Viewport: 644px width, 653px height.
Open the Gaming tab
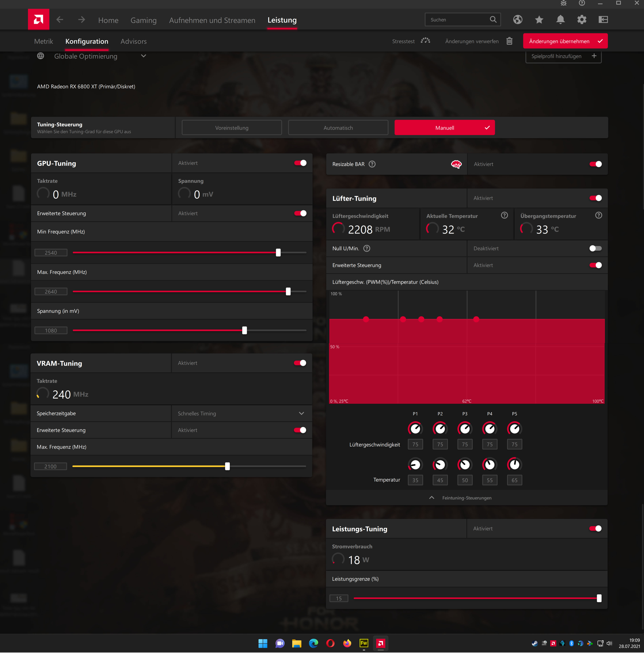point(143,20)
